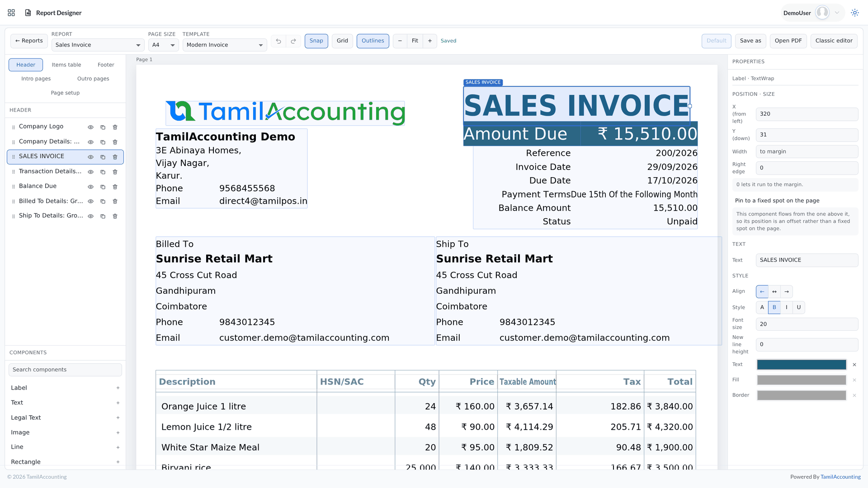Viewport: 868px width, 488px height.
Task: Expand the DemoUser account menu
Action: (812, 13)
